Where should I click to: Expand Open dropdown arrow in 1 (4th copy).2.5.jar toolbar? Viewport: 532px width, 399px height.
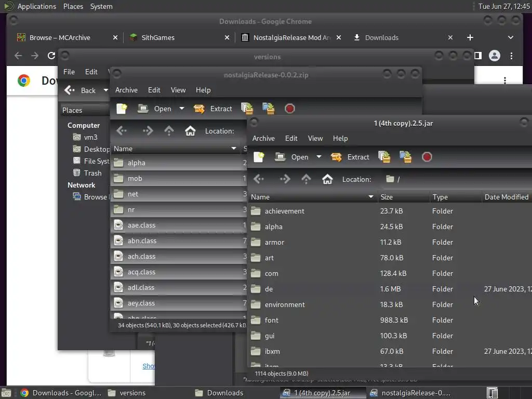318,157
